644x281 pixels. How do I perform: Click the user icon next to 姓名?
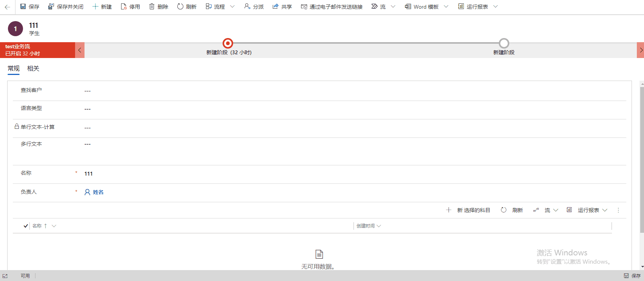(88, 192)
